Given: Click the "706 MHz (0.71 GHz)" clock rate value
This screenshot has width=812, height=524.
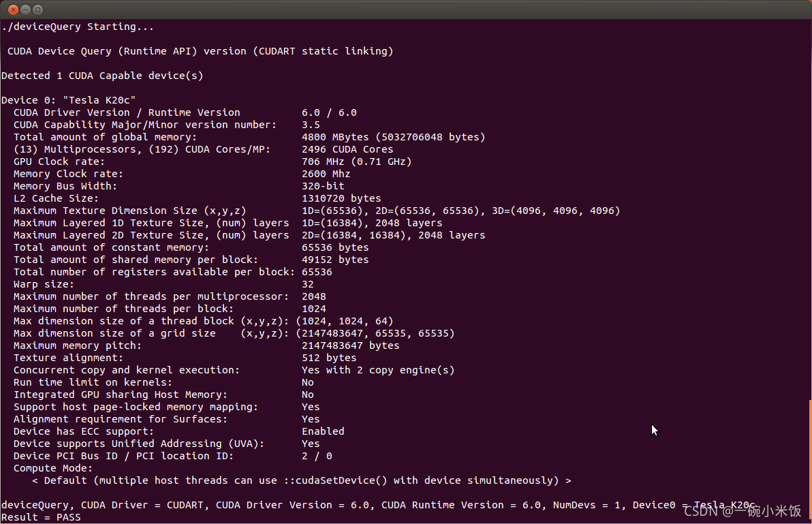Looking at the screenshot, I should 357,161.
